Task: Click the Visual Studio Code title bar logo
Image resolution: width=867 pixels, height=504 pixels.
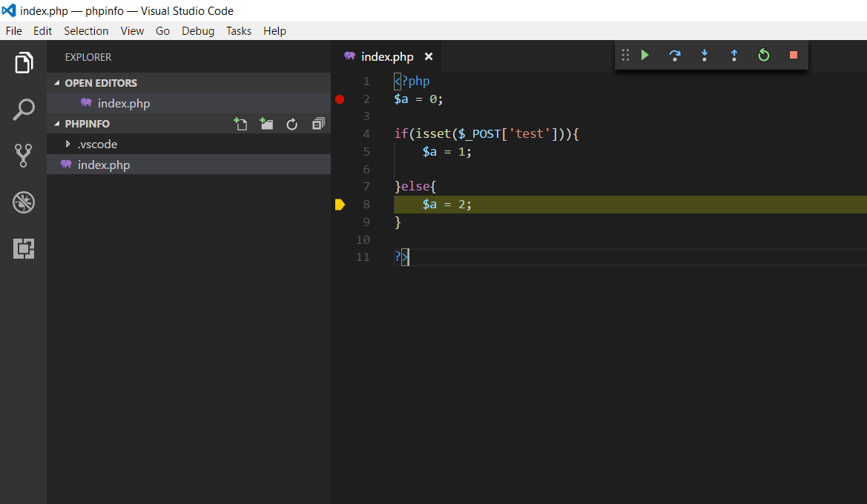Action: (9, 10)
